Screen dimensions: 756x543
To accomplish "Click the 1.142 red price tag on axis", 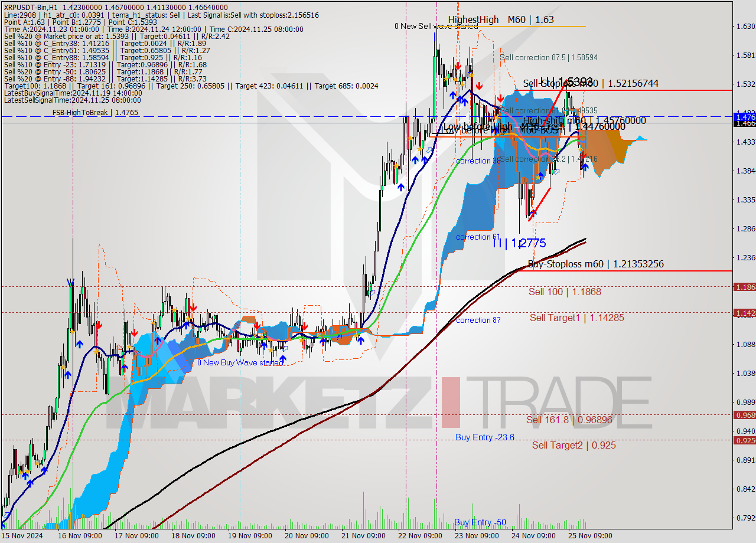I will tap(744, 312).
